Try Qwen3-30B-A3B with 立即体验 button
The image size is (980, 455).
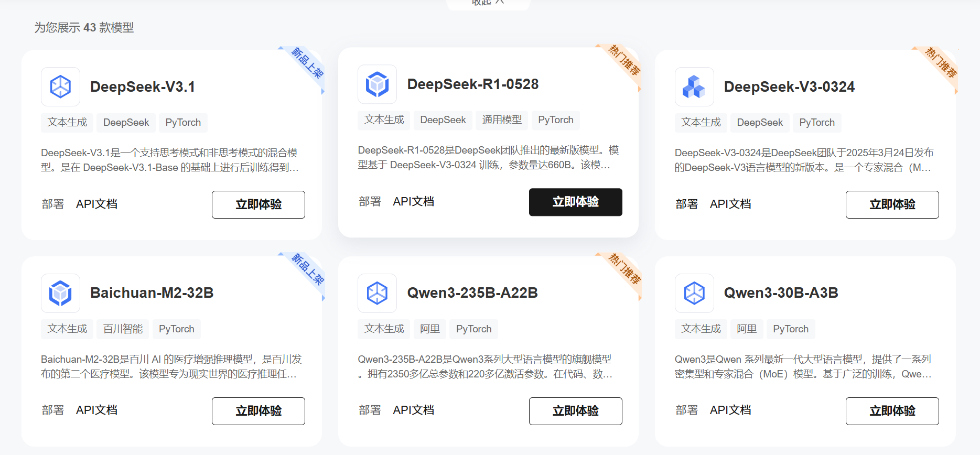point(892,411)
